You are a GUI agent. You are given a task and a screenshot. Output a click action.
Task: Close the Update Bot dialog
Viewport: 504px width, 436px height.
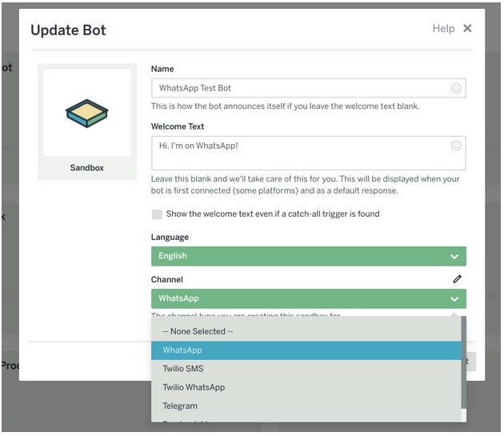467,28
